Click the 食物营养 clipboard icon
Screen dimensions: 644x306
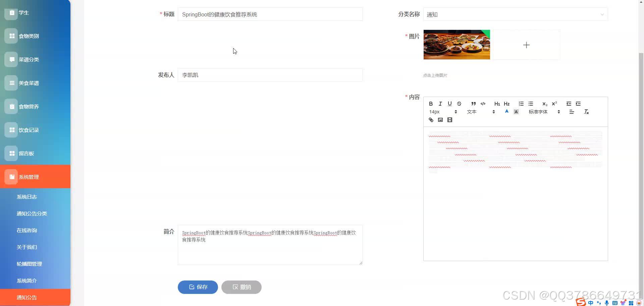(12, 106)
